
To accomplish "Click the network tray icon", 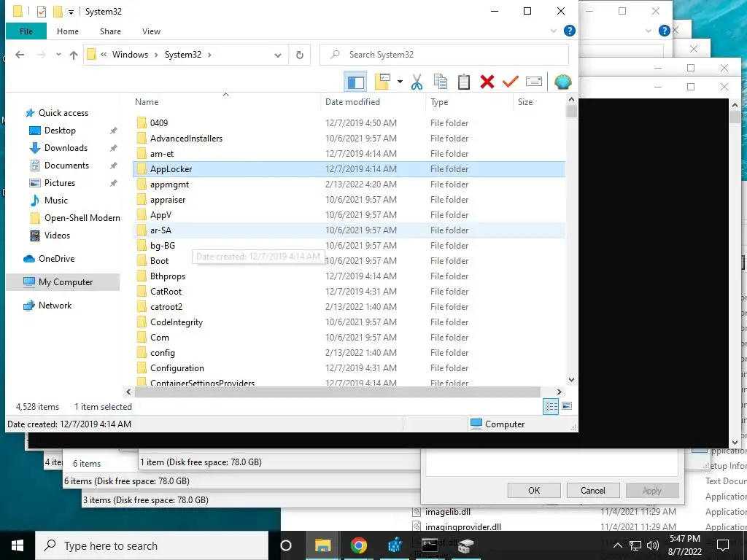I will tap(635, 545).
